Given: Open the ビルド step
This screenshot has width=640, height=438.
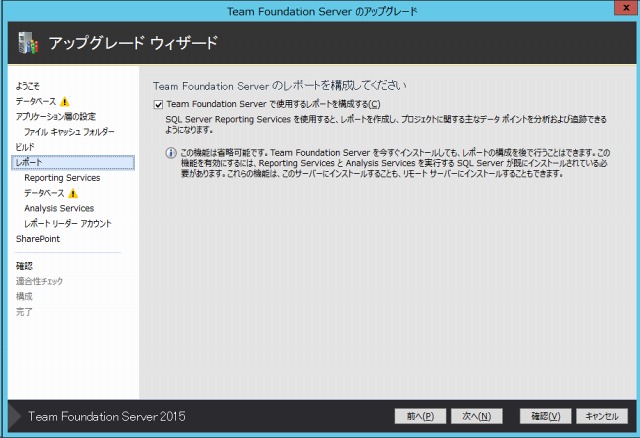Looking at the screenshot, I should (x=25, y=147).
